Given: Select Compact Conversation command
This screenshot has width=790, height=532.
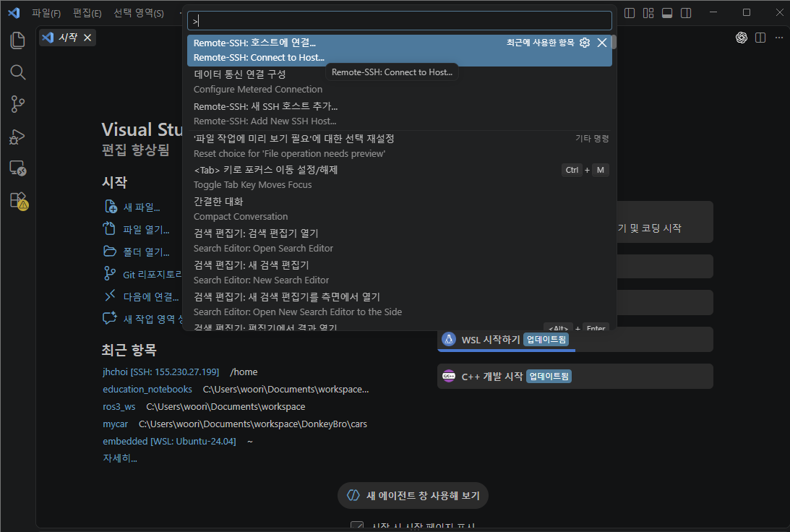Looking at the screenshot, I should coord(400,209).
